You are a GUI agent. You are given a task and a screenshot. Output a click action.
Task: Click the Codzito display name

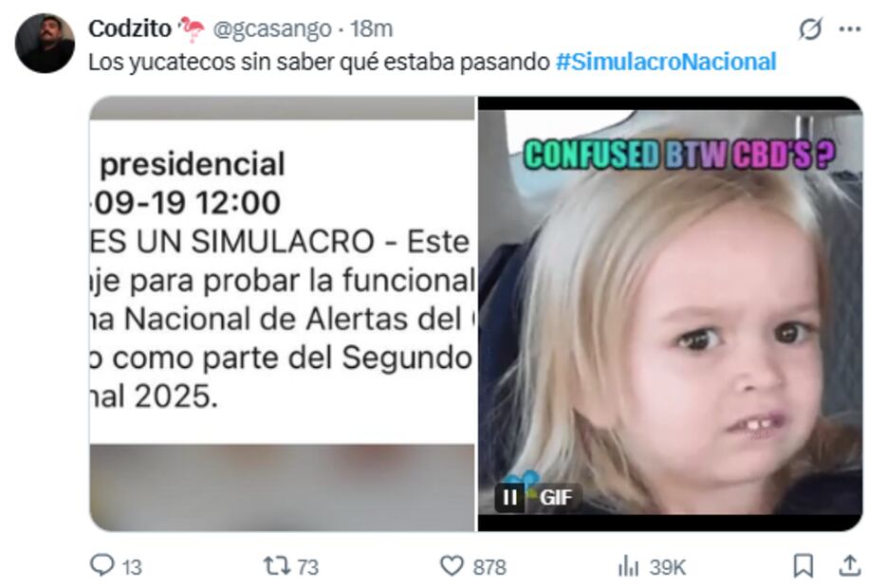(130, 28)
